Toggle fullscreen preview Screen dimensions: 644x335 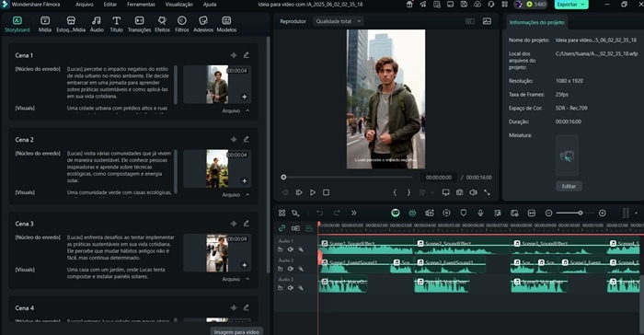(x=487, y=192)
